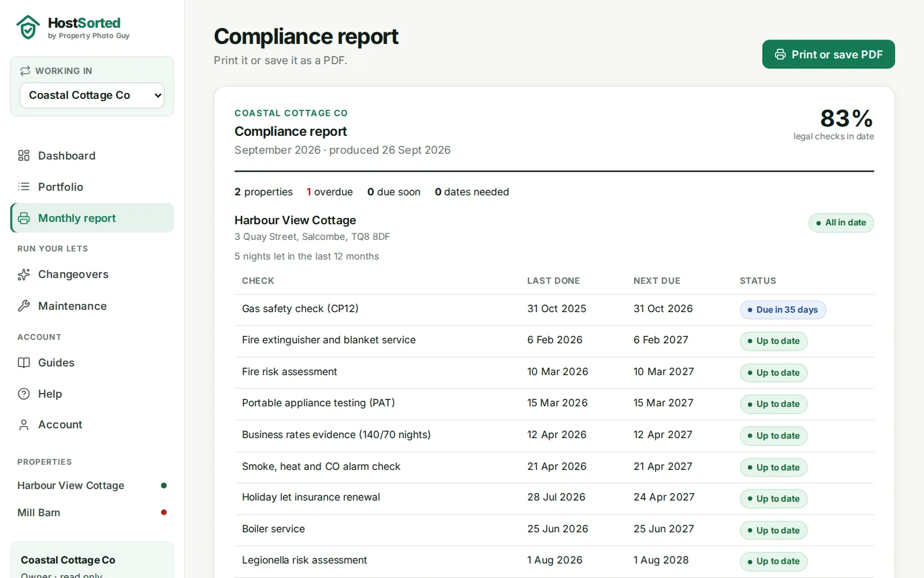The image size is (924, 578).
Task: Click Up to date badge for Fire risk assessment
Action: [773, 372]
